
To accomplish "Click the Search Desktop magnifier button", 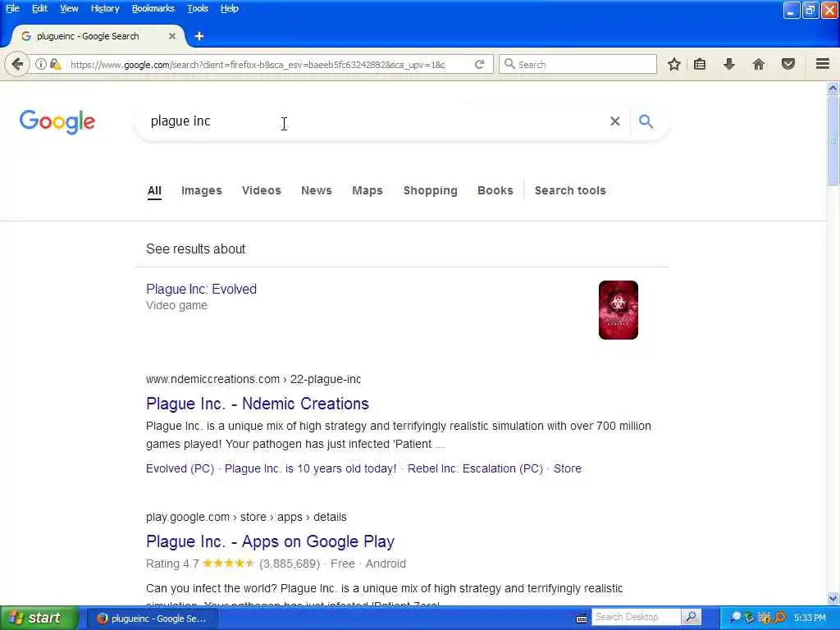I will [x=691, y=617].
